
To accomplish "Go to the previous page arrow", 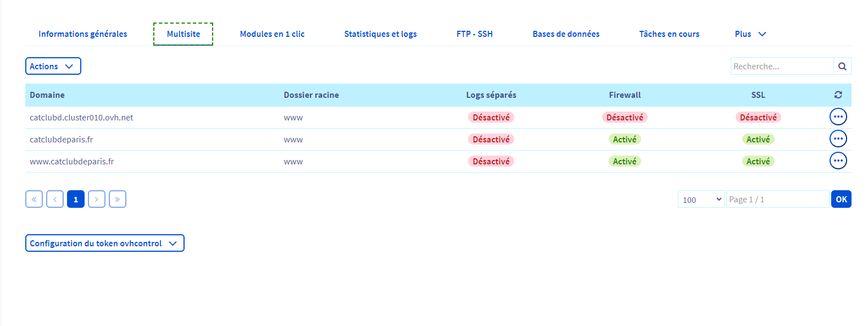I will click(x=55, y=199).
